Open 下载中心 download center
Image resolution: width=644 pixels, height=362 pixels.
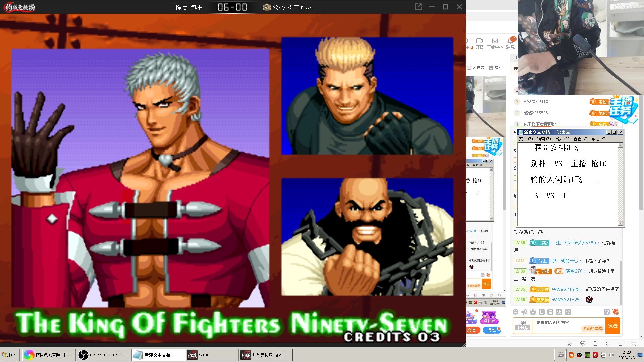click(495, 43)
